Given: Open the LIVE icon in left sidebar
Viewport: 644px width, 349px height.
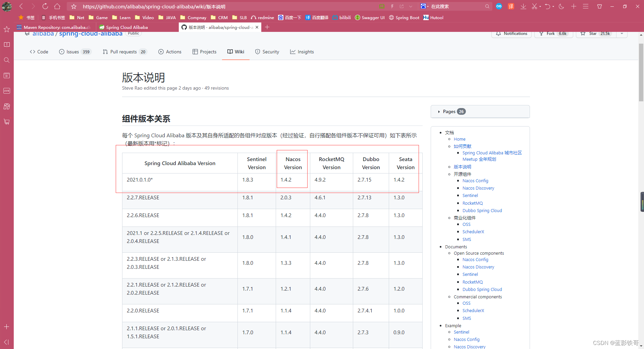Looking at the screenshot, I should [7, 91].
